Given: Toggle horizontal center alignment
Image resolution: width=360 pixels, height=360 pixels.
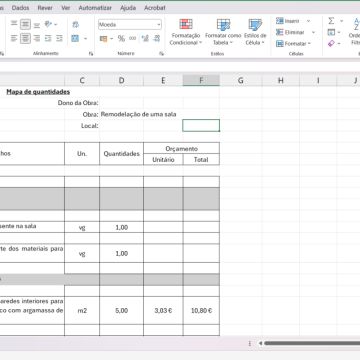Looking at the screenshot, I should tap(25, 38).
